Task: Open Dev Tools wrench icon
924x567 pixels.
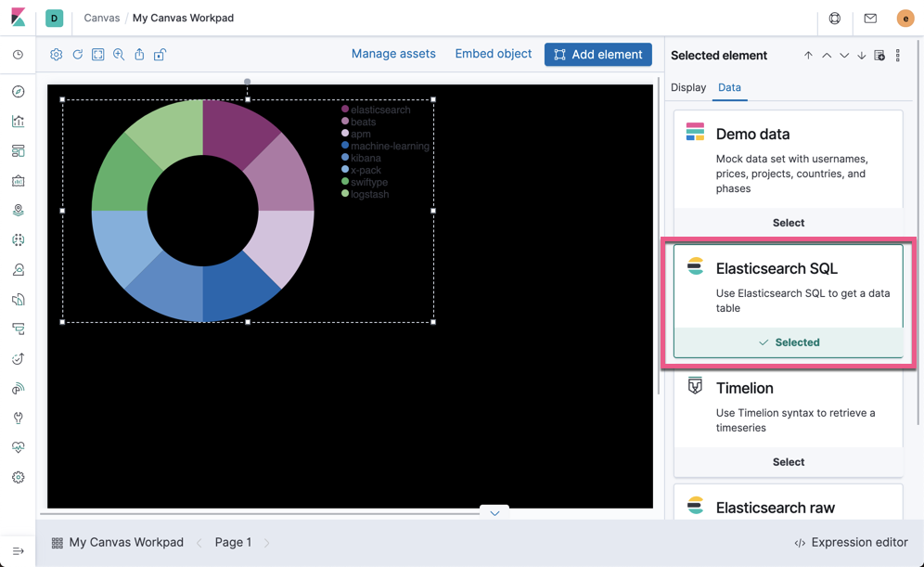Action: point(19,418)
